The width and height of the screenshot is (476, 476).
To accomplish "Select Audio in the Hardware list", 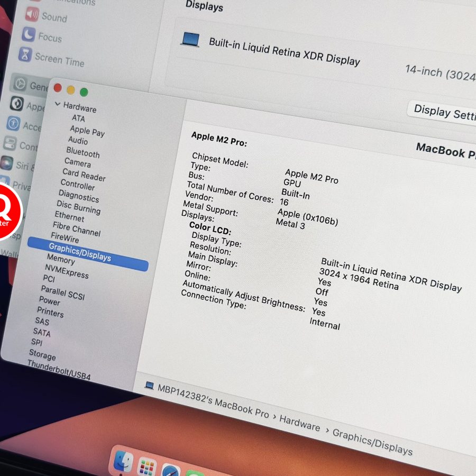I will point(78,140).
